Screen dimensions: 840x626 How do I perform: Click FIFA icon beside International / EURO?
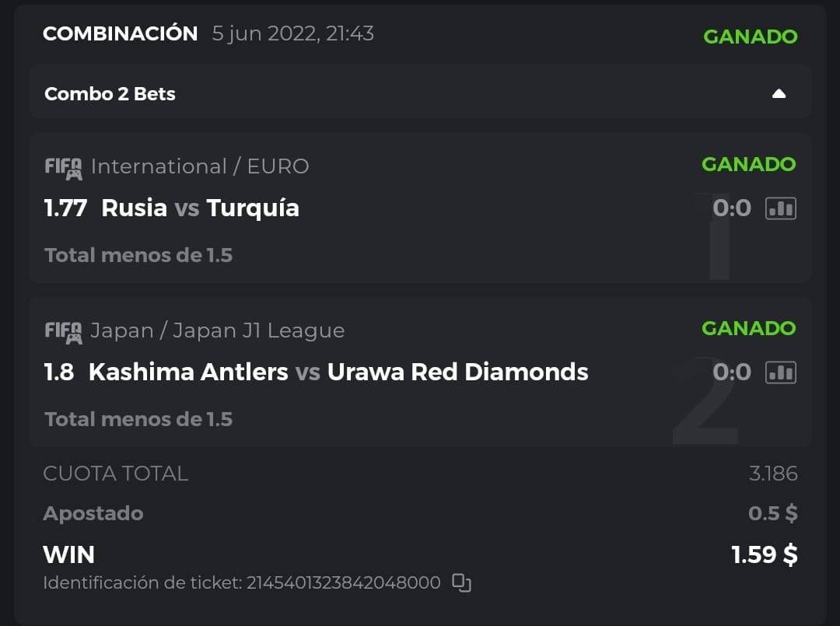[63, 168]
